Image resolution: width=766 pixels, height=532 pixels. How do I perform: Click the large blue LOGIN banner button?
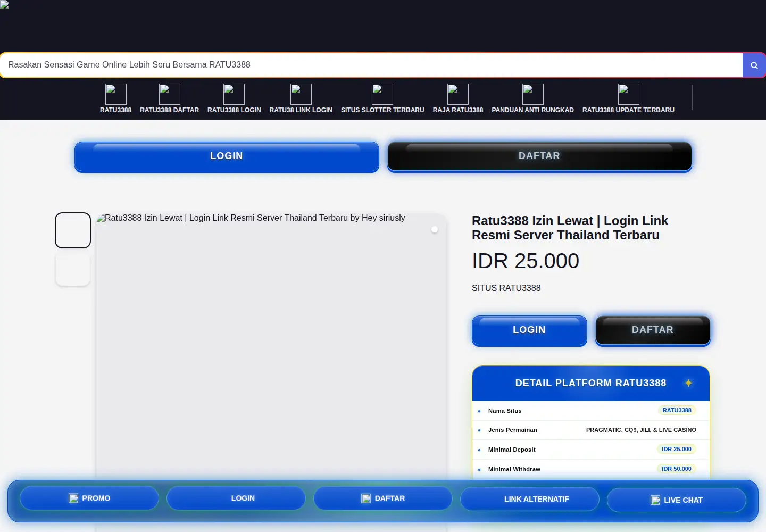pyautogui.click(x=227, y=156)
